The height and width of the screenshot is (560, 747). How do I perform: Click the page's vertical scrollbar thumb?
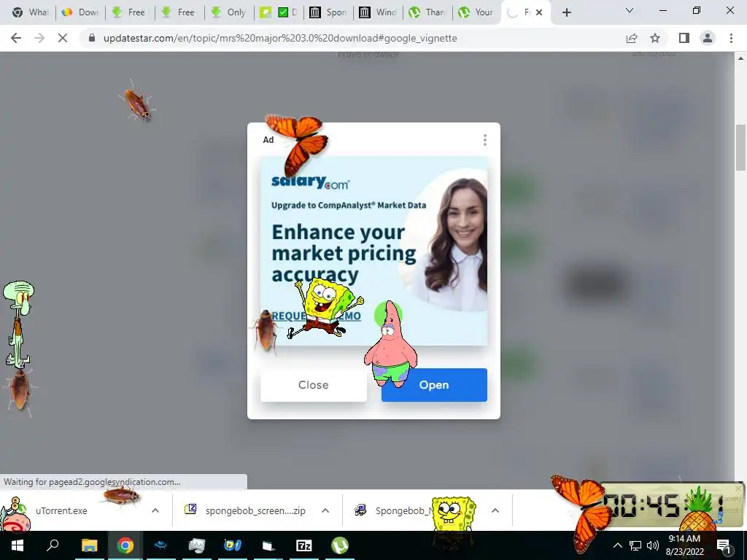(740, 147)
